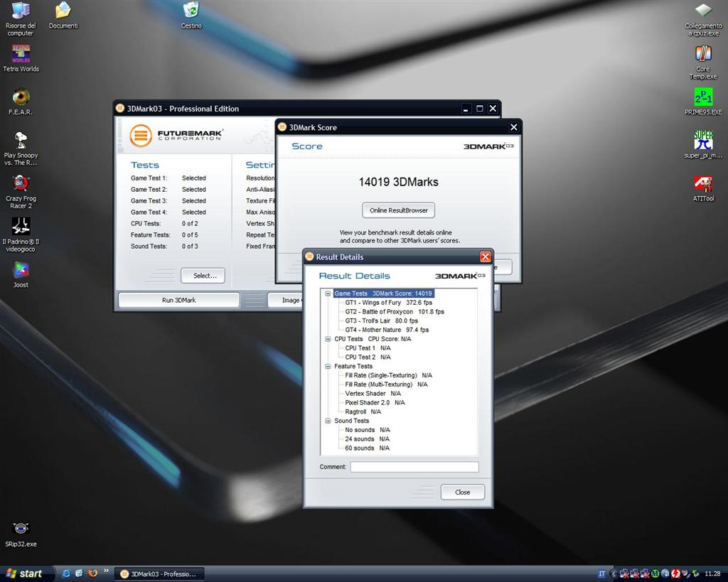Select the super_pi_m... desktop icon

(x=703, y=145)
